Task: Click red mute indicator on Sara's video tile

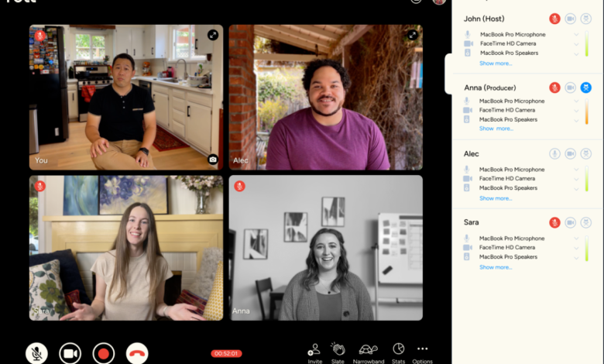Action: 40,186
